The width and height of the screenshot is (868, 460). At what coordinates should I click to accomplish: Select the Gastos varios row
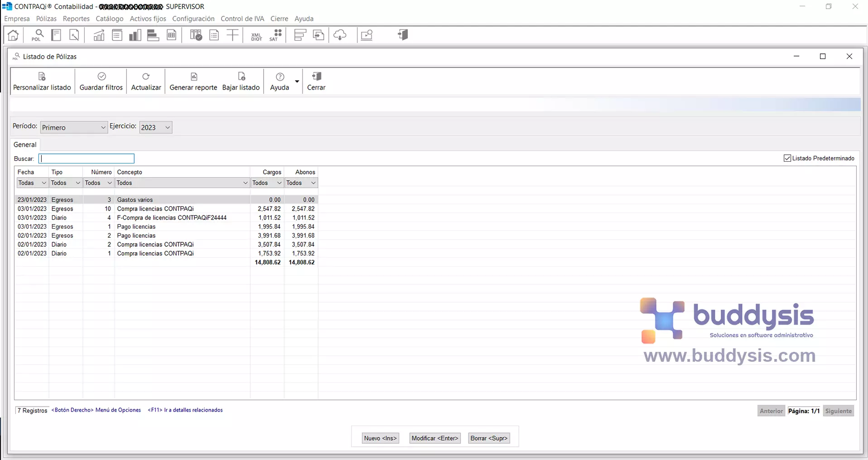(x=167, y=200)
